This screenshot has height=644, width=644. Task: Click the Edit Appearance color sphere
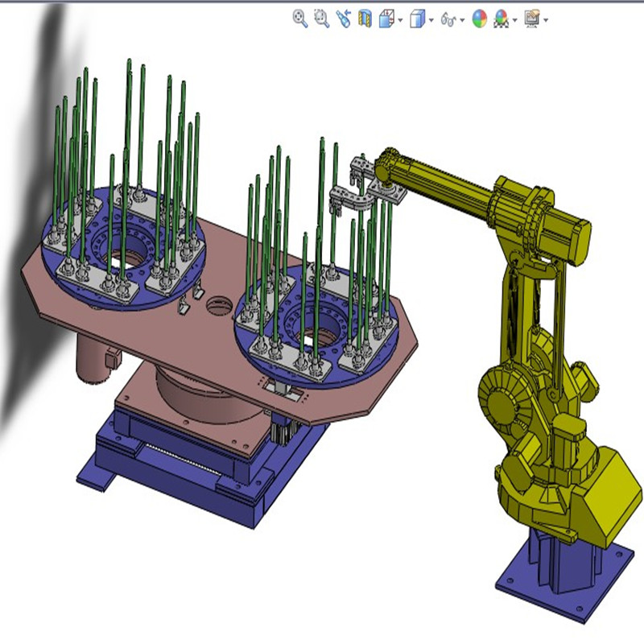[479, 19]
